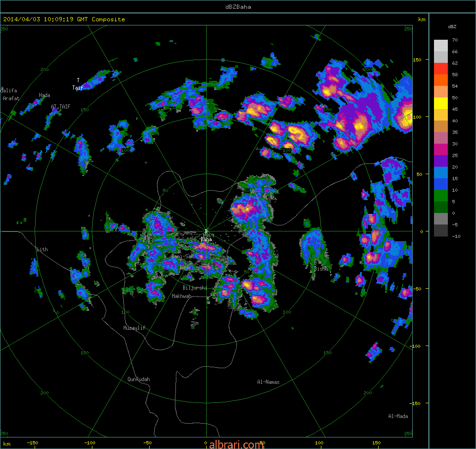Image resolution: width=476 pixels, height=449 pixels.
Task: Pick the yellow 45–50 dBZ legend swatch
Action: tap(441, 103)
